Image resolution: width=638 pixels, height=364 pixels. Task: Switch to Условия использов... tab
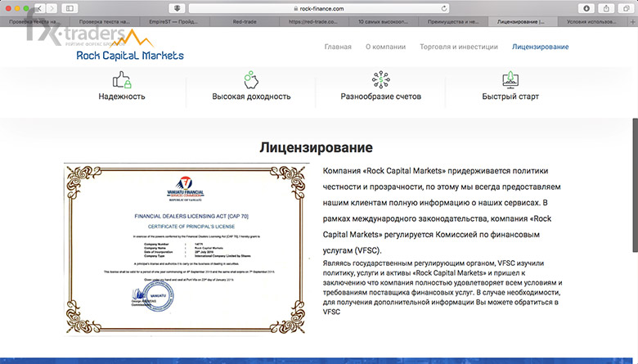coord(593,21)
